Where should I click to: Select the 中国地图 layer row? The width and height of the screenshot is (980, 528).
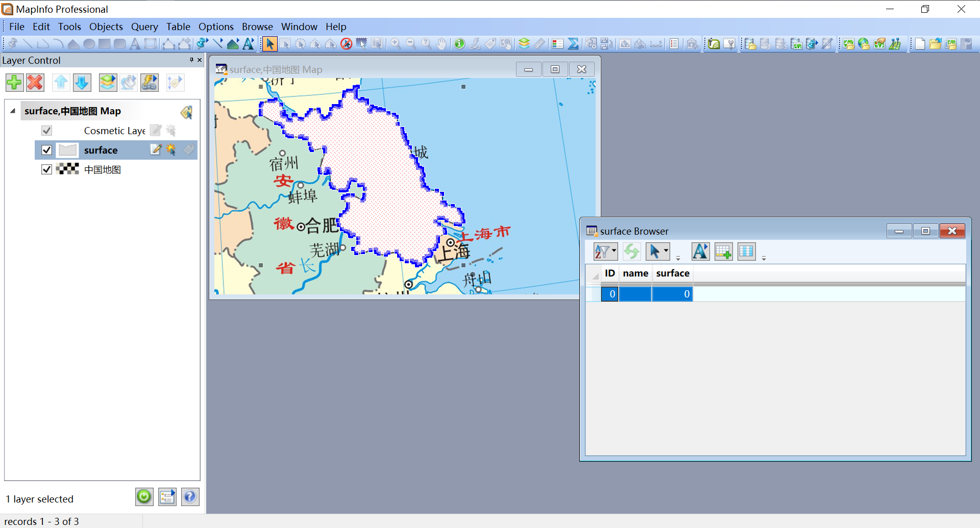tap(116, 169)
